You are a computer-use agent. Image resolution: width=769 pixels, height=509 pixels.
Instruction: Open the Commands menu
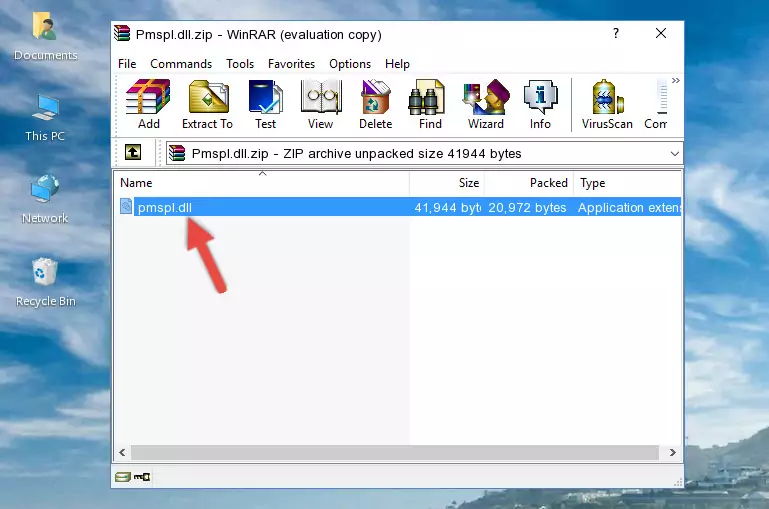181,64
